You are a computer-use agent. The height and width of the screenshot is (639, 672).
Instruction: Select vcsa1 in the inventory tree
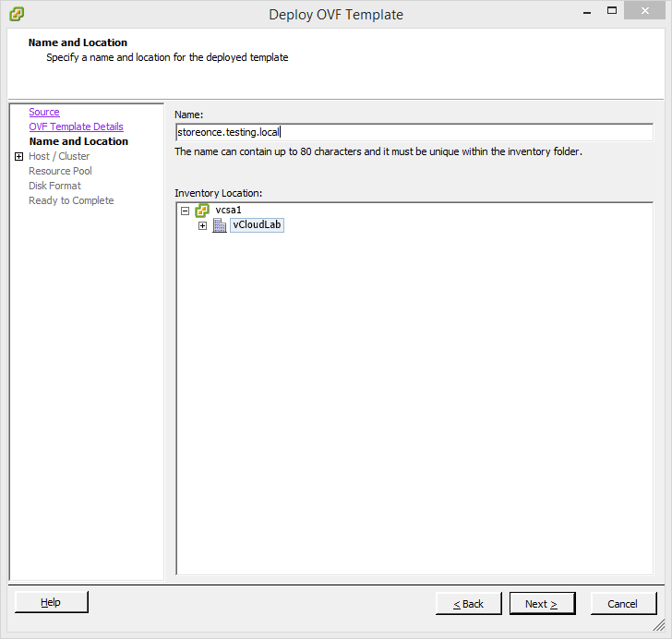(x=228, y=211)
